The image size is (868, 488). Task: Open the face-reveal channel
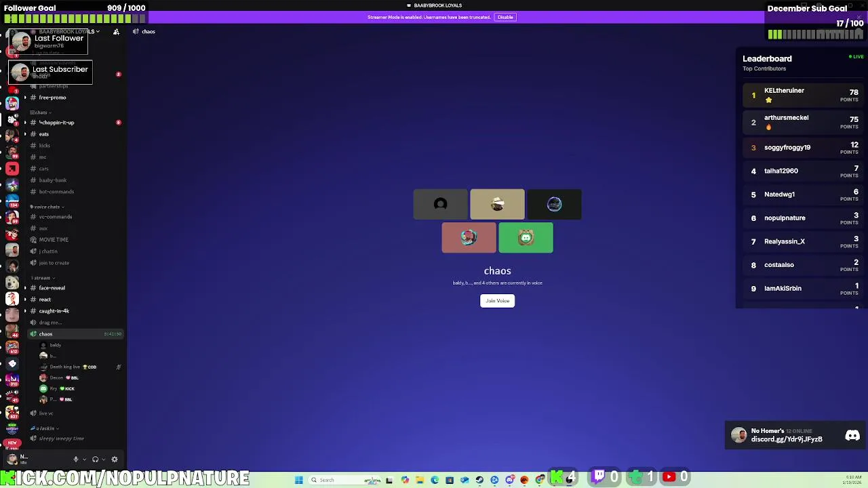(52, 288)
